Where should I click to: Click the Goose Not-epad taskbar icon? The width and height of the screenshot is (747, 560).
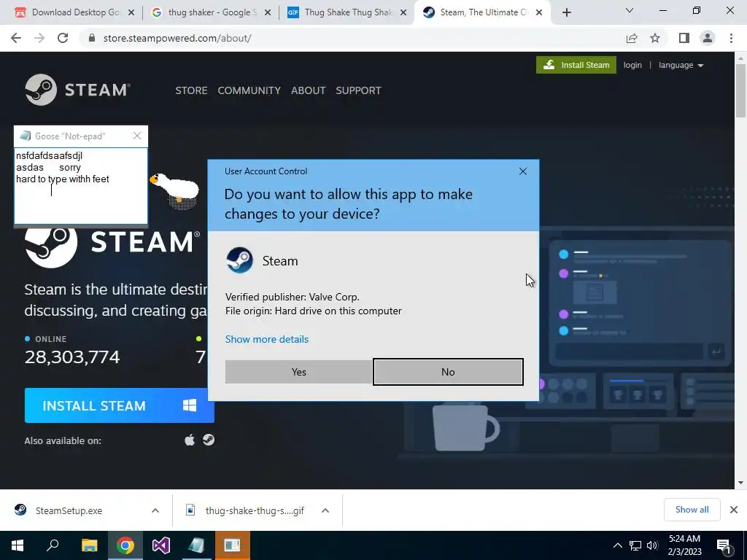196,545
